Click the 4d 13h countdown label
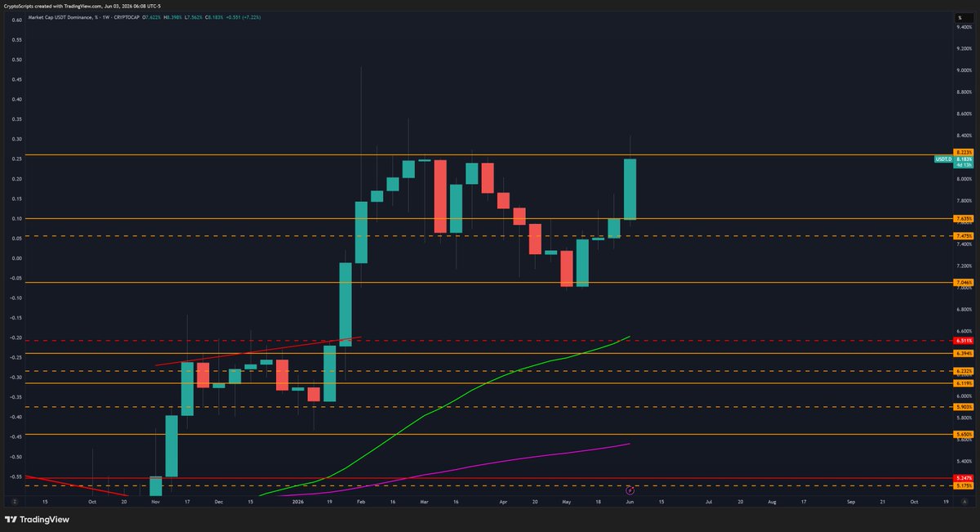Image resolution: width=980 pixels, height=532 pixels. click(962, 166)
